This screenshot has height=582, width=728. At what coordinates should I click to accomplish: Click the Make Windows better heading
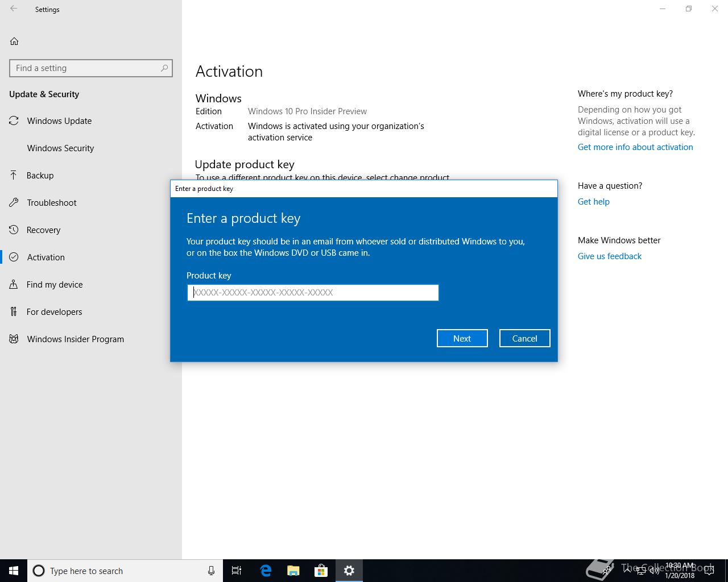(619, 240)
